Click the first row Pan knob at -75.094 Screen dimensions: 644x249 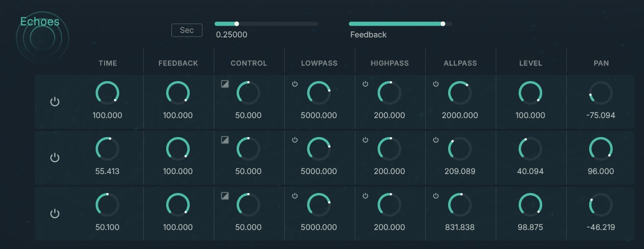[600, 93]
